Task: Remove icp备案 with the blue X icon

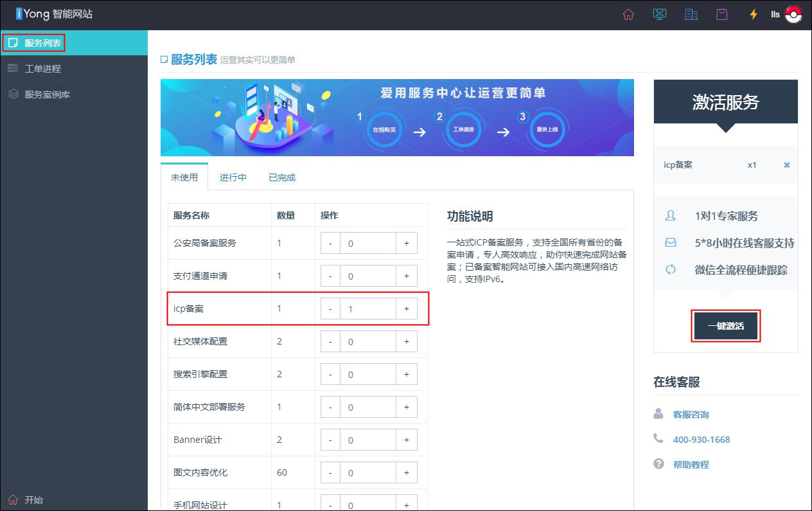Action: (x=786, y=165)
